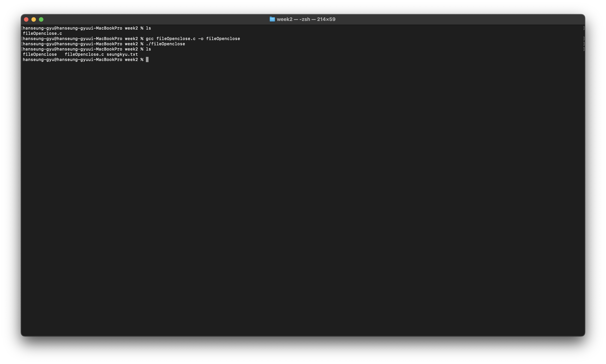Click 'week2' in the last prompt line
The height and width of the screenshot is (364, 606).
pos(131,60)
